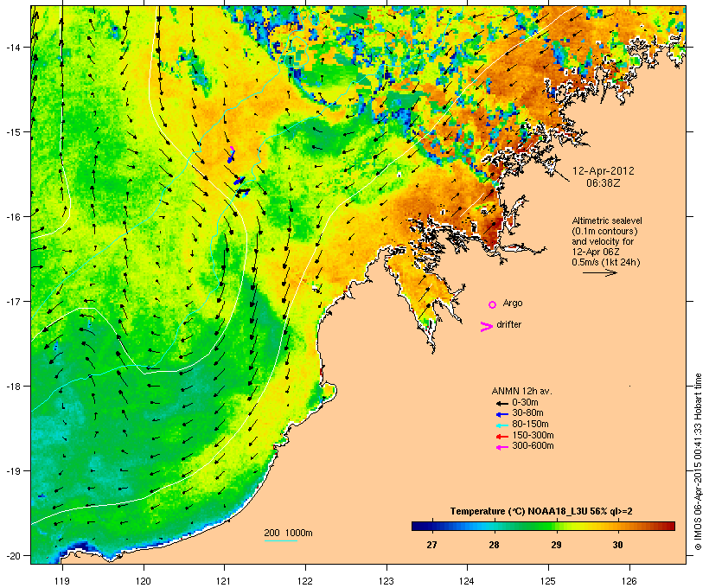Click the '(0.1m contours)' text
Screen dimensions: 709x588
click(604, 231)
